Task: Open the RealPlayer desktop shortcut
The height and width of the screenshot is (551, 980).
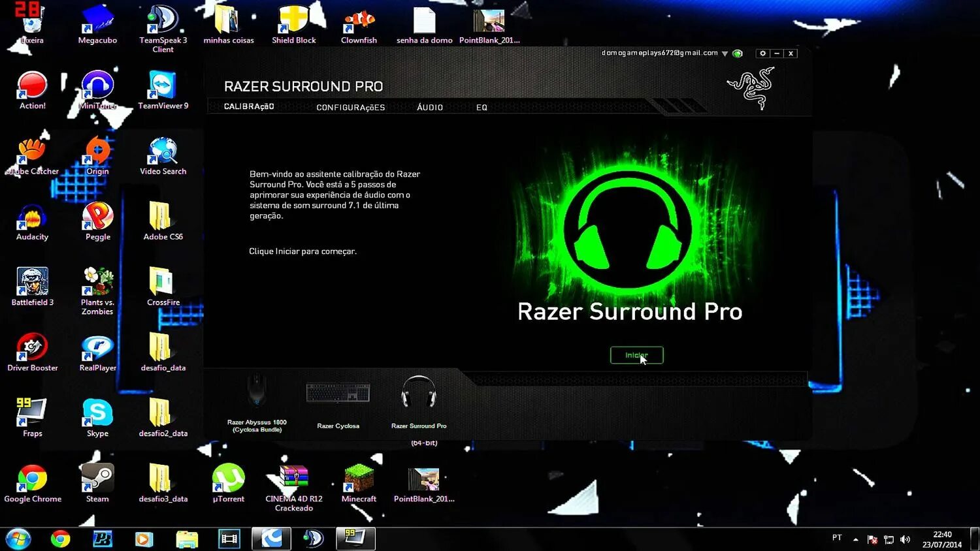Action: pos(97,353)
